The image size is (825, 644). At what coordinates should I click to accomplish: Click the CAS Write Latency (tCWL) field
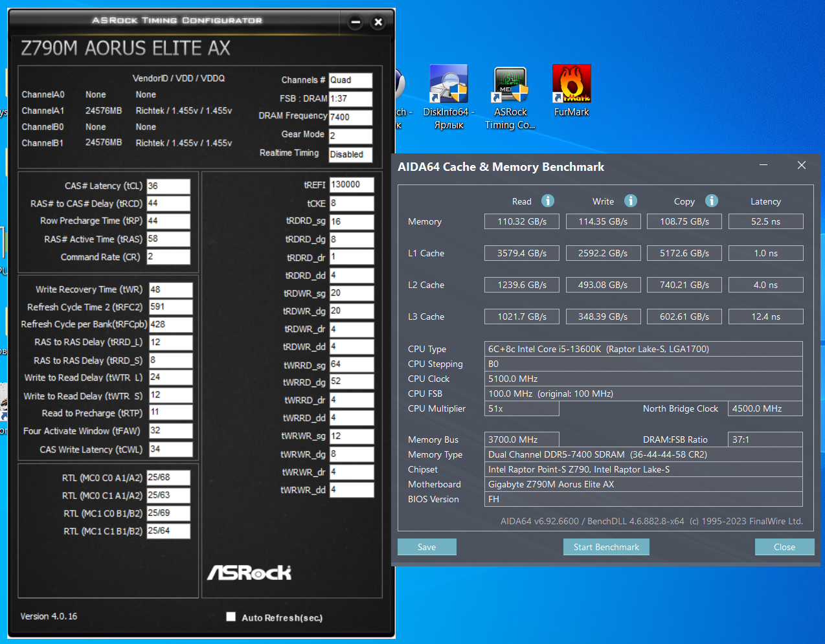171,449
